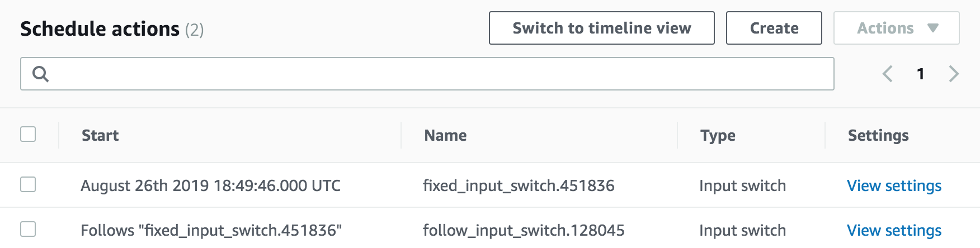980x248 pixels.
Task: Click the Create button
Action: (774, 28)
